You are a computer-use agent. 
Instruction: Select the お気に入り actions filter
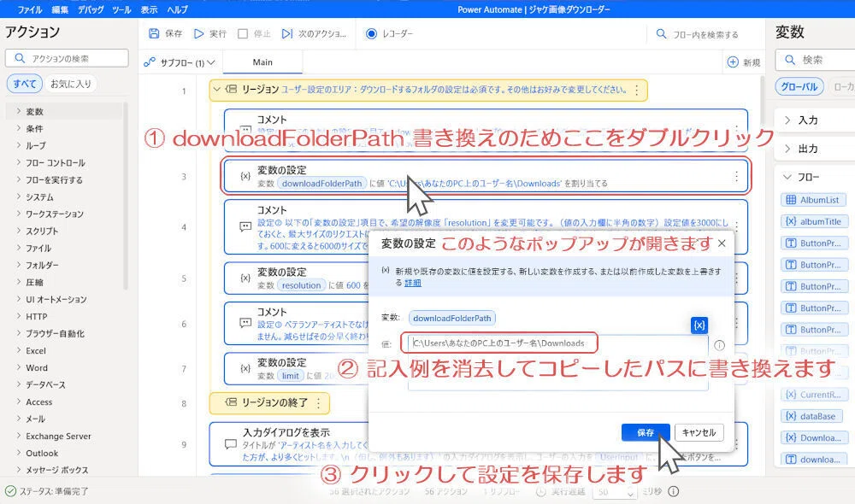click(71, 84)
